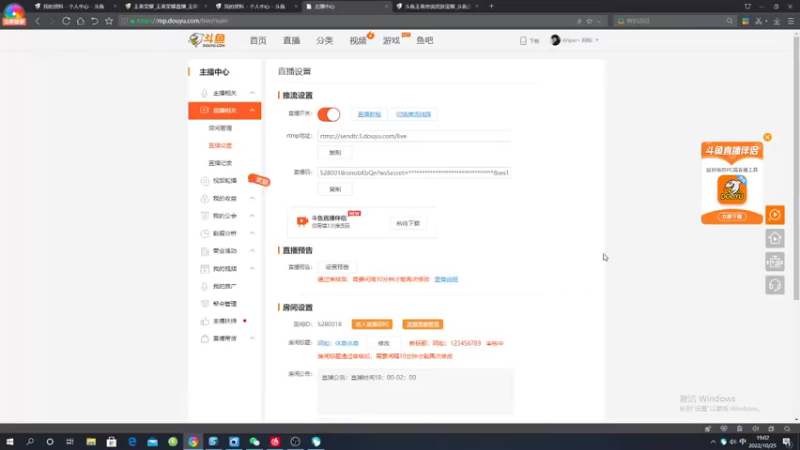The width and height of the screenshot is (800, 450).
Task: Click inside the 直播码 stream key field
Action: [x=413, y=173]
